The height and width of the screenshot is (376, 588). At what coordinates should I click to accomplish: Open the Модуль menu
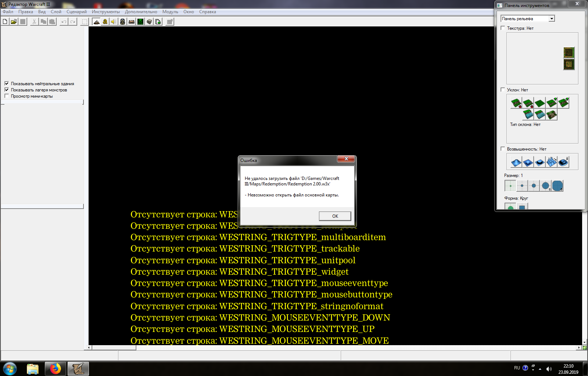click(x=170, y=12)
